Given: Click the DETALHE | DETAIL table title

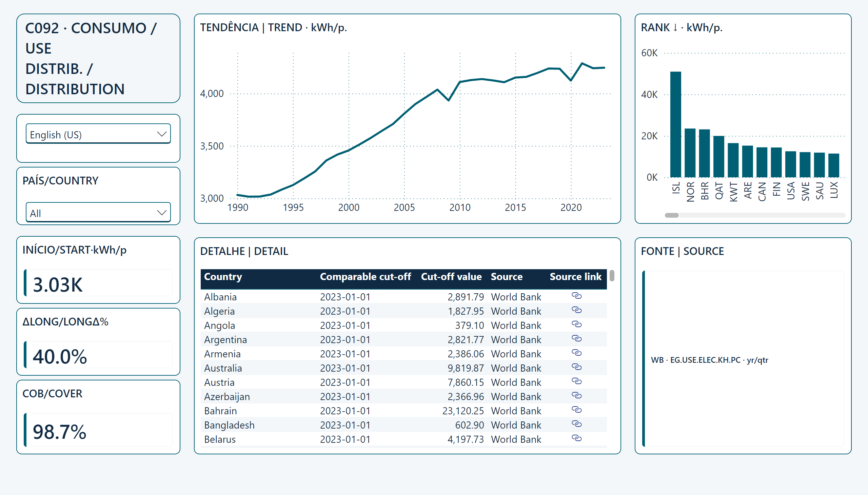Looking at the screenshot, I should [x=244, y=251].
